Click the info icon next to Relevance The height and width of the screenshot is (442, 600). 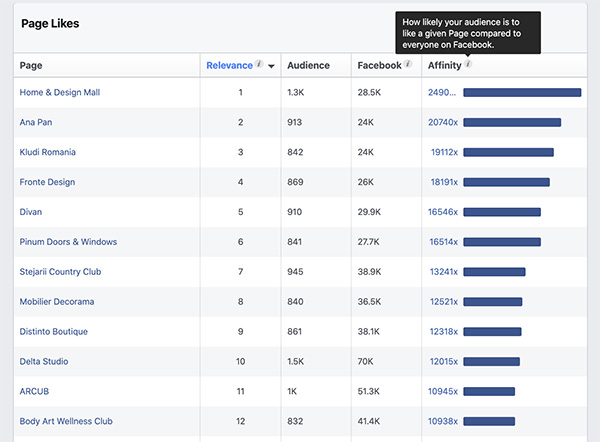coord(259,65)
